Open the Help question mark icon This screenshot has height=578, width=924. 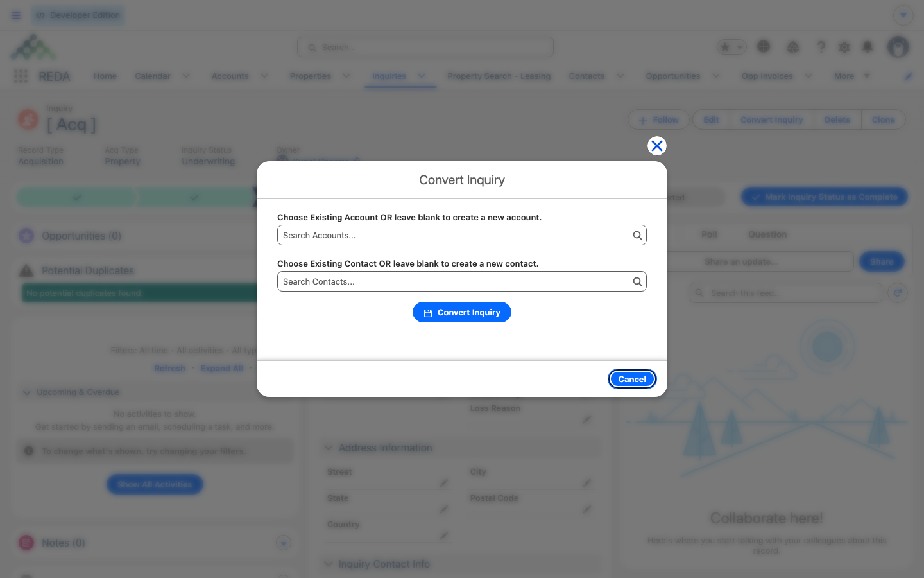[821, 47]
